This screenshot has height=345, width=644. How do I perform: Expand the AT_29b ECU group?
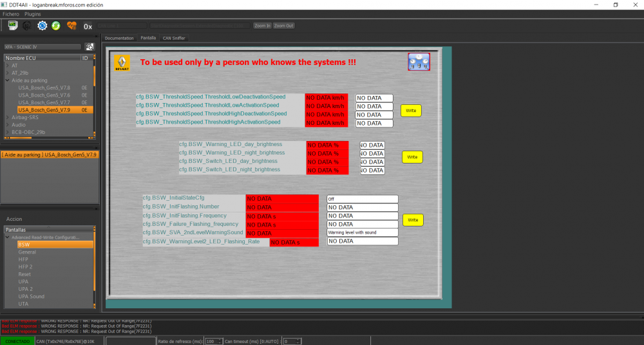tap(7, 73)
